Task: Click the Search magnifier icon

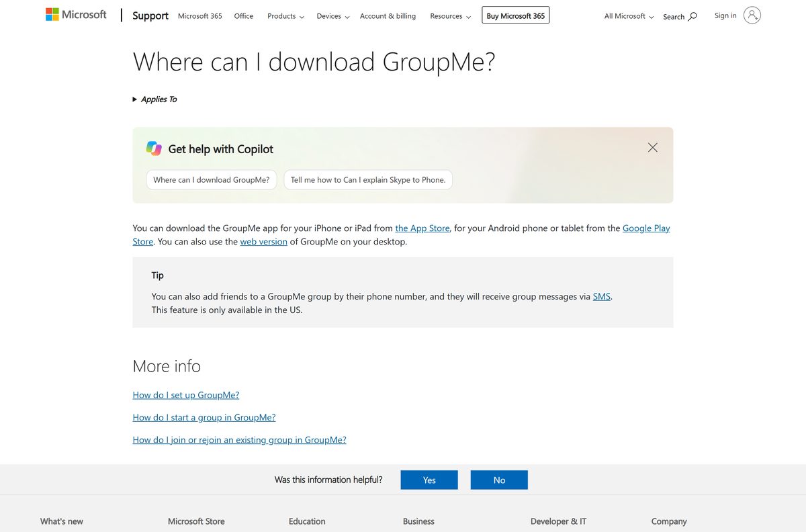Action: point(693,16)
